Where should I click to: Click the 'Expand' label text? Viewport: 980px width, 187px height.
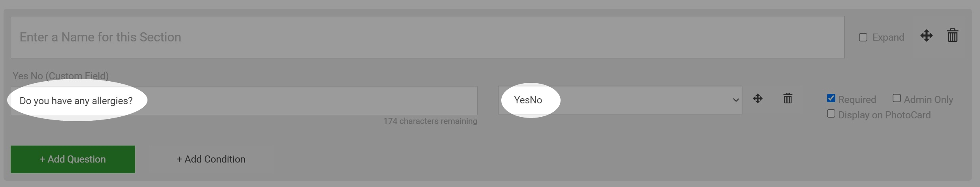[888, 37]
